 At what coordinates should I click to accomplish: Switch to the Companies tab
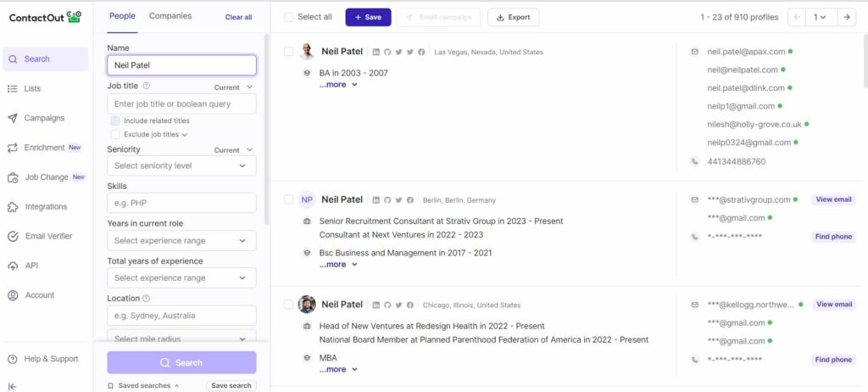point(170,16)
